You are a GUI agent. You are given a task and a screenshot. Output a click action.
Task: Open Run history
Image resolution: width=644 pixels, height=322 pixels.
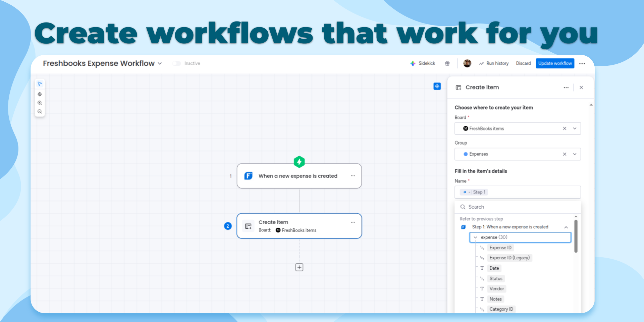[494, 63]
